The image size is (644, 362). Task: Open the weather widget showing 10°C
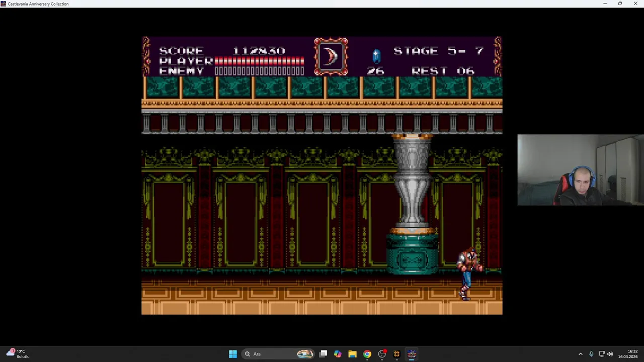[x=18, y=354]
